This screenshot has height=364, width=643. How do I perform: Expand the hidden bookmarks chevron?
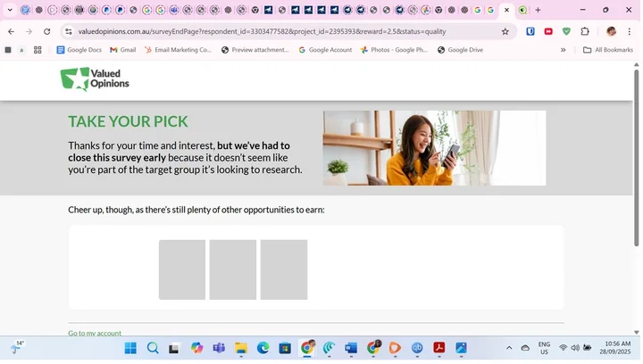coord(563,50)
